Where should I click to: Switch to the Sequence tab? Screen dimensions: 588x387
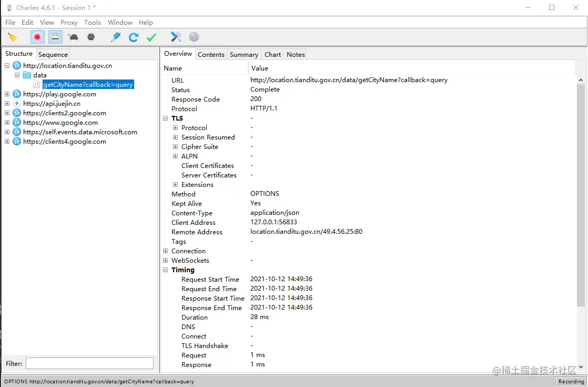coord(53,54)
